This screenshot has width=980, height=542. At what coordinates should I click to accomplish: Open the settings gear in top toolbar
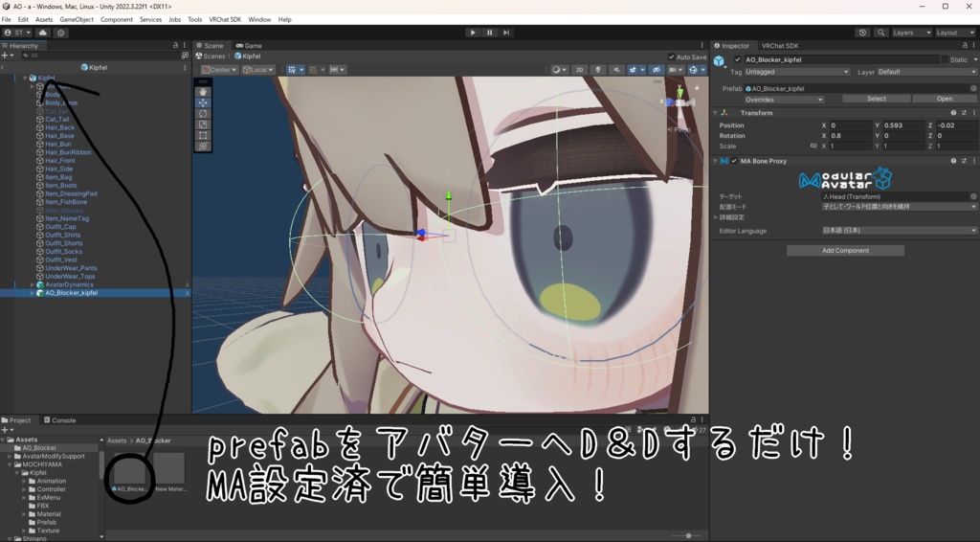tap(60, 33)
